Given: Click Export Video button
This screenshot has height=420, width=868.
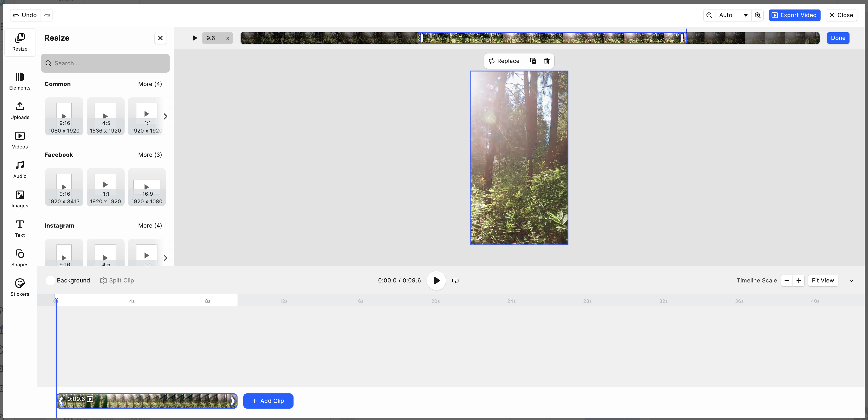Looking at the screenshot, I should click(794, 15).
